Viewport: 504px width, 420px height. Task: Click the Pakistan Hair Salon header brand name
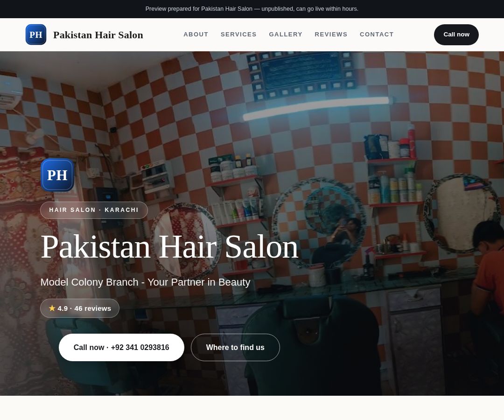[x=98, y=35]
